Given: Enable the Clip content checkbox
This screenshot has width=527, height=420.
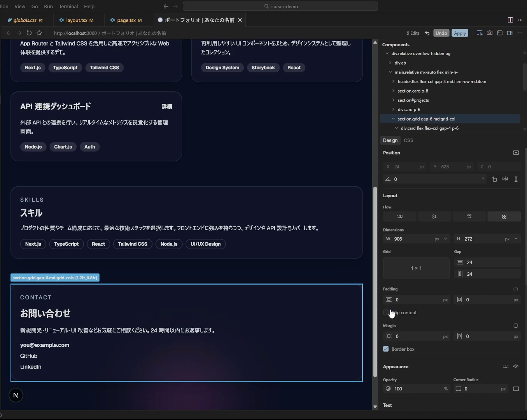Looking at the screenshot, I should (x=386, y=312).
